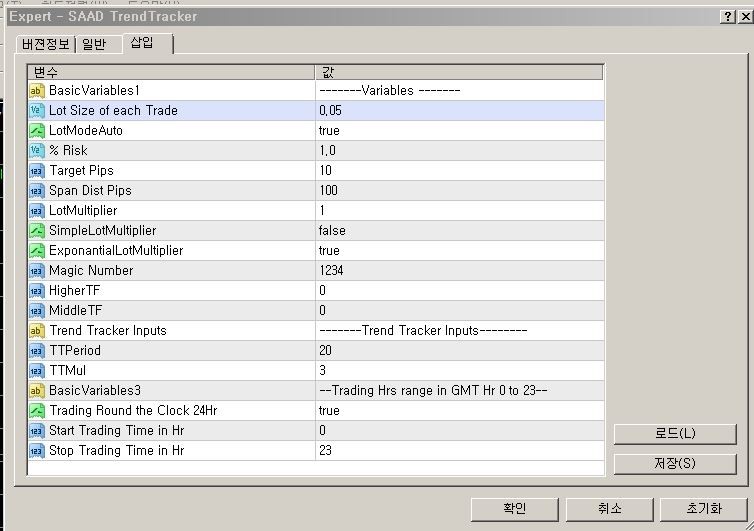The image size is (754, 531).
Task: Click the integer icon beside TTMul
Action: (x=37, y=371)
